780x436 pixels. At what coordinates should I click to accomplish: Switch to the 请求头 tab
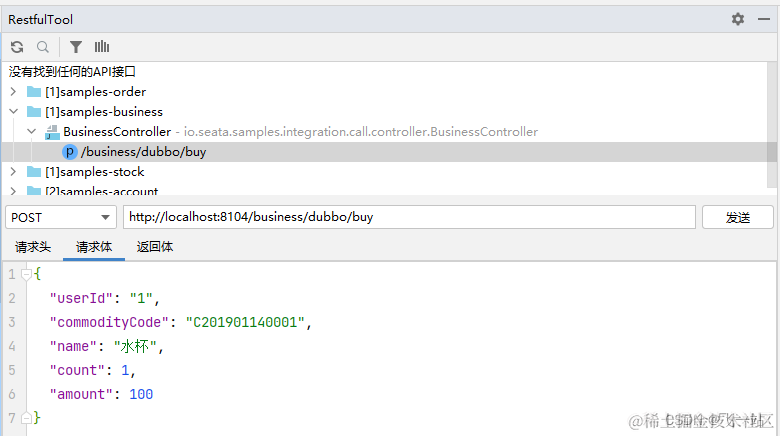click(x=33, y=247)
